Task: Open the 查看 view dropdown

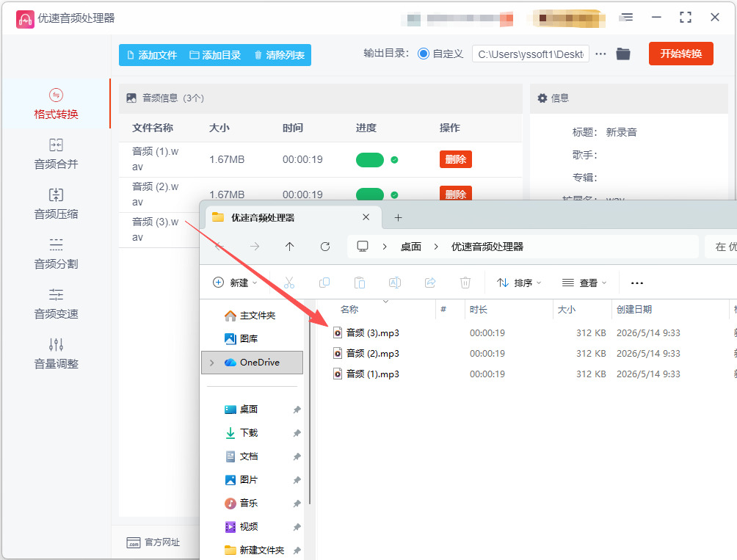Action: pyautogui.click(x=584, y=283)
